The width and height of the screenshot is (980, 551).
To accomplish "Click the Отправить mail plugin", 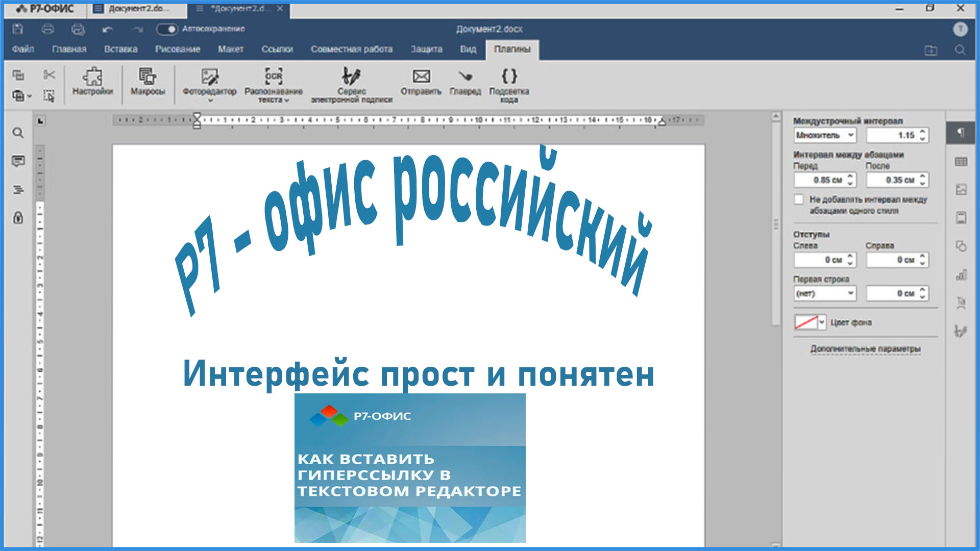I will coord(421,82).
